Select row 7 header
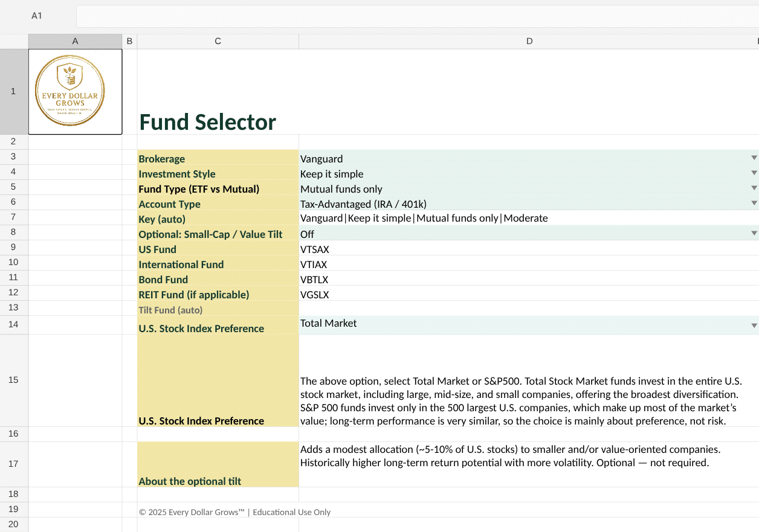 click(x=14, y=217)
